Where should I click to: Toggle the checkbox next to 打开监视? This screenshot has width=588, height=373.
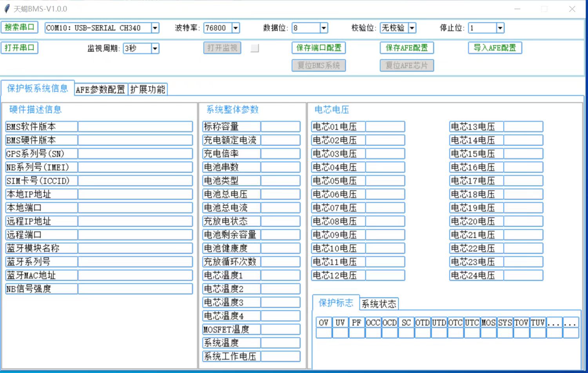click(255, 48)
